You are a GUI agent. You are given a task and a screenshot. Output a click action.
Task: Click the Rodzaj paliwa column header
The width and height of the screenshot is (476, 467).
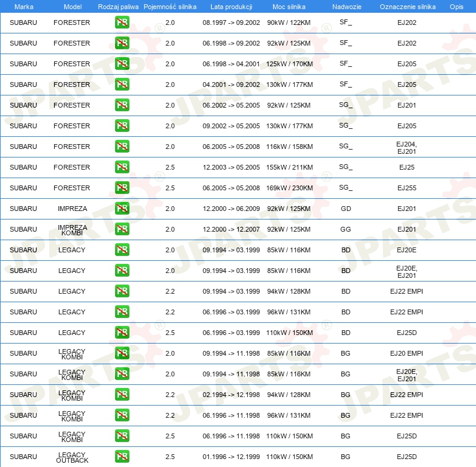118,7
